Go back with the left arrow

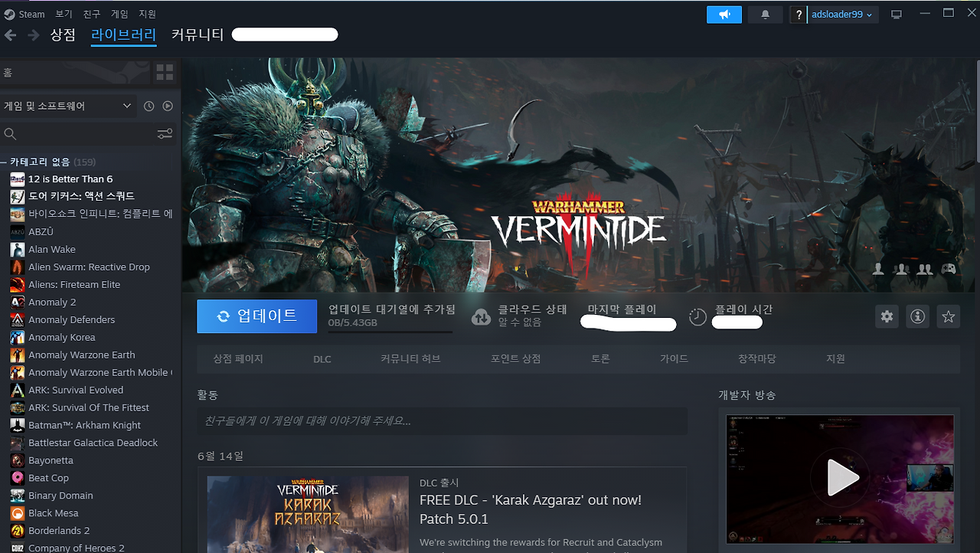click(10, 35)
